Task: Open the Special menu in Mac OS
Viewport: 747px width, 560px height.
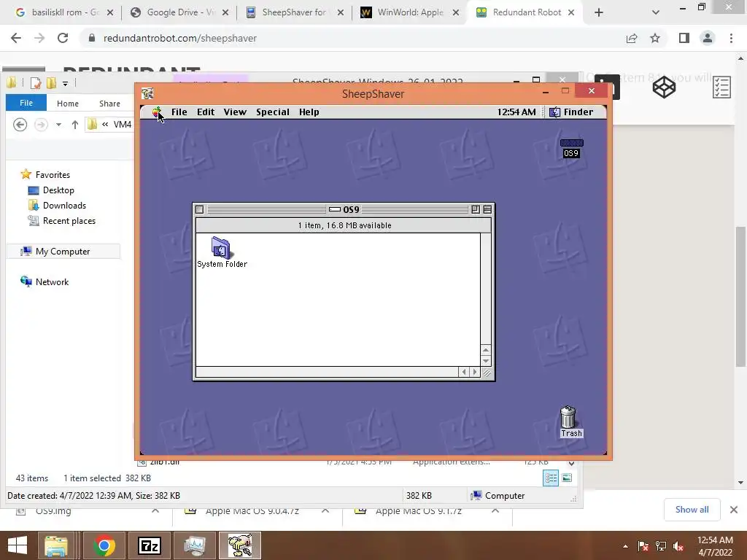Action: pyautogui.click(x=273, y=112)
